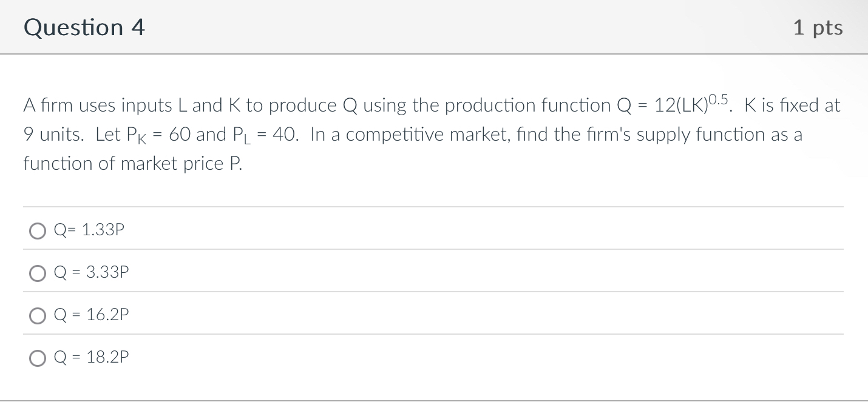Select the radio button for Q = 16.2P
This screenshot has height=402, width=868.
point(38,315)
